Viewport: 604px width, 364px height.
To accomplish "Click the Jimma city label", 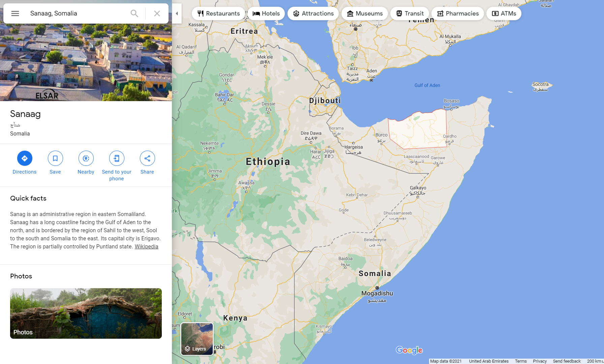I will [x=215, y=171].
